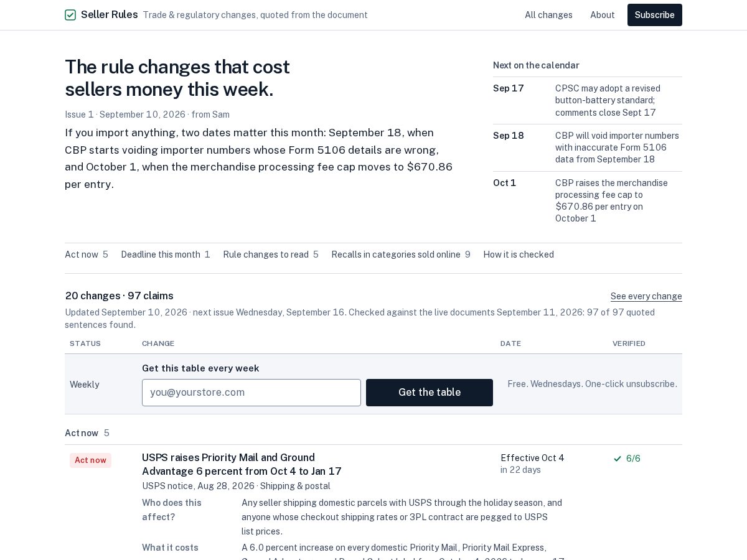Select the Oct 1 processing fee cap entry
Screen dimensions: 747x560
[x=588, y=200]
